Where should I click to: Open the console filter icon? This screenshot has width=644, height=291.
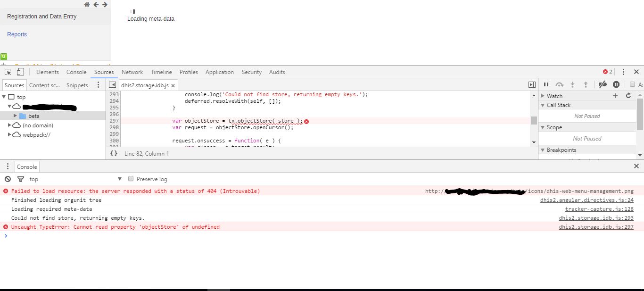(20, 179)
